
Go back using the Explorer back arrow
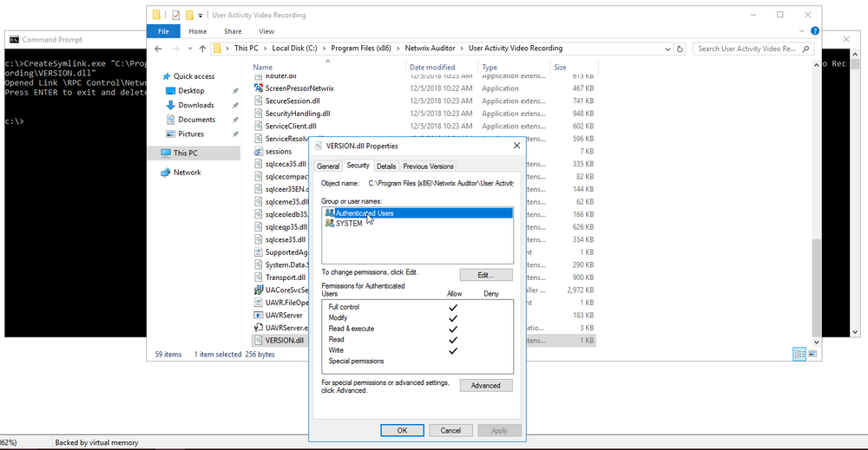(158, 49)
